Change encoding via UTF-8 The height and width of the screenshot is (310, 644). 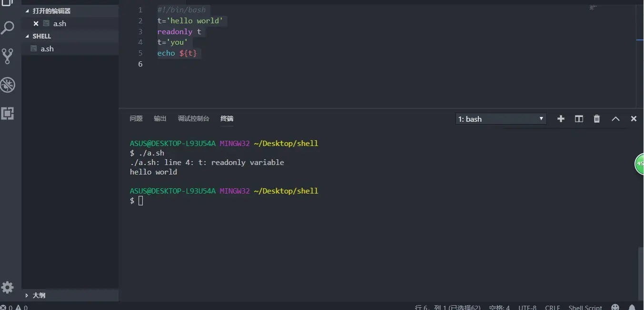click(527, 307)
